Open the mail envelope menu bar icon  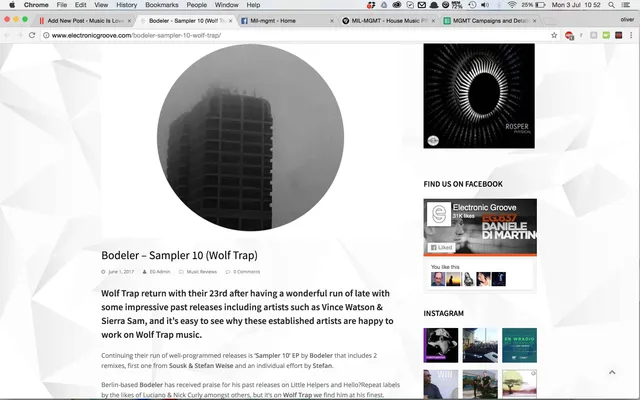(422, 5)
